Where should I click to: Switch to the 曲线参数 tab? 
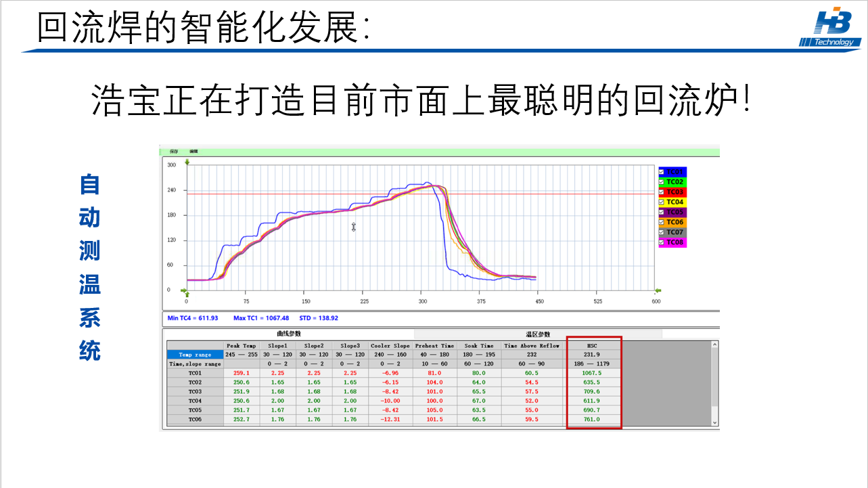(289, 334)
